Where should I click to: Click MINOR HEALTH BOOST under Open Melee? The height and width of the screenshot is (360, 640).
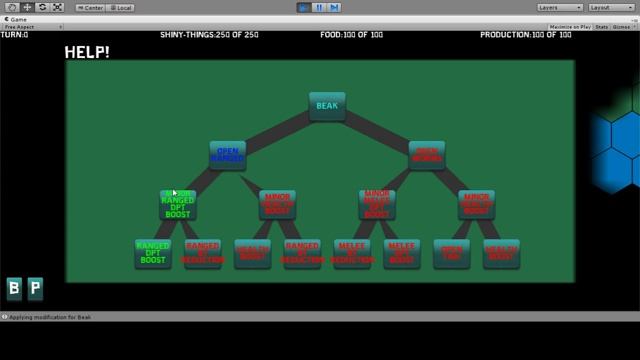pos(477,204)
